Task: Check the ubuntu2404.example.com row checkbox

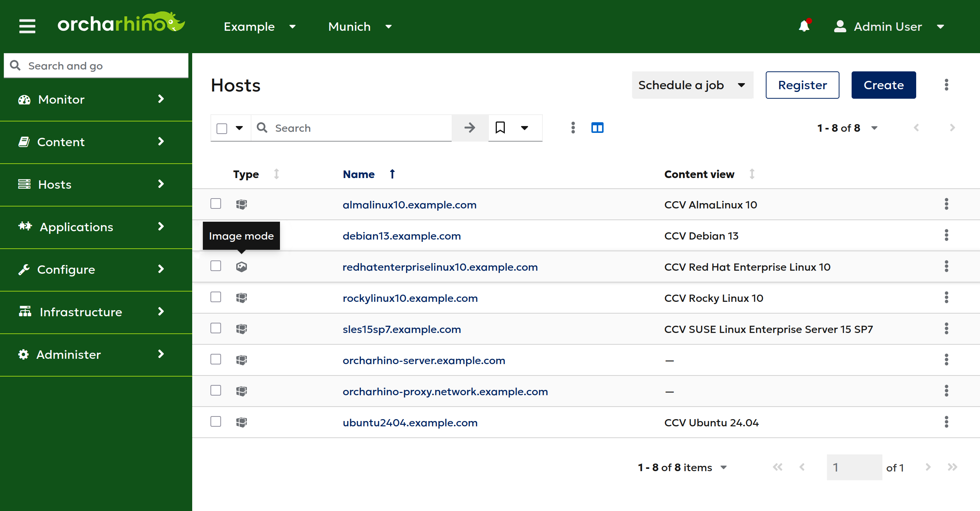Action: pos(216,422)
